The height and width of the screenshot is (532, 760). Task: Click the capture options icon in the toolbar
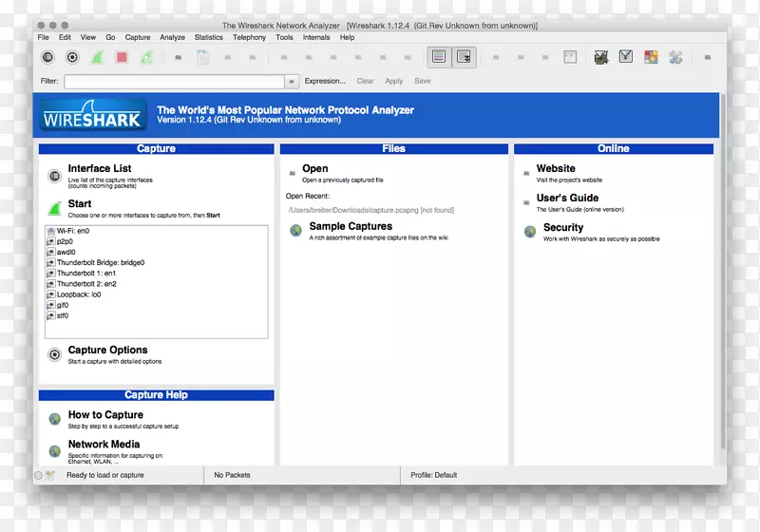(72, 57)
